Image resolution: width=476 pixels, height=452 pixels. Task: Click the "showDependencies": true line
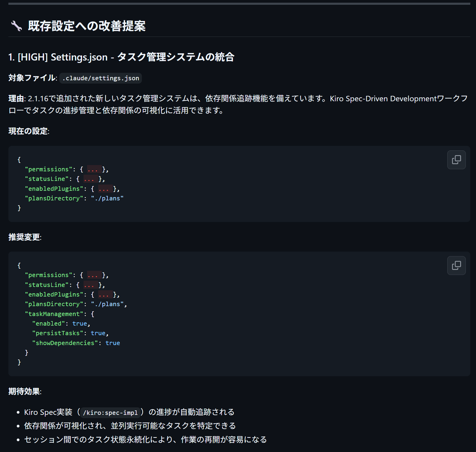click(76, 343)
